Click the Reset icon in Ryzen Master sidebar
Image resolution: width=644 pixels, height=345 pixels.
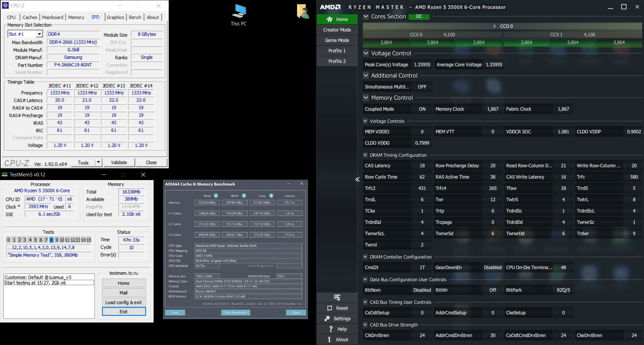[329, 308]
